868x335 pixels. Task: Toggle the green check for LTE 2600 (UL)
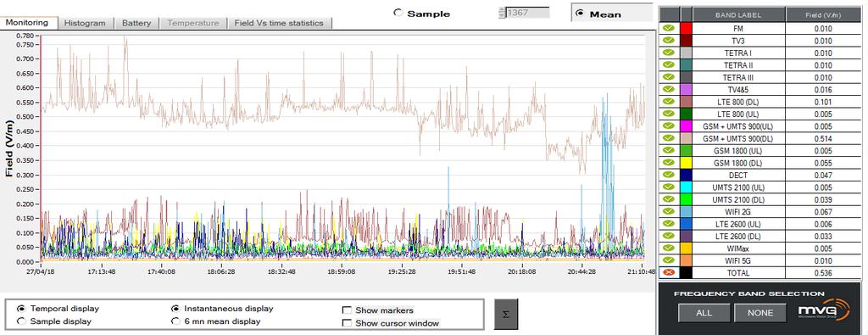click(x=668, y=223)
